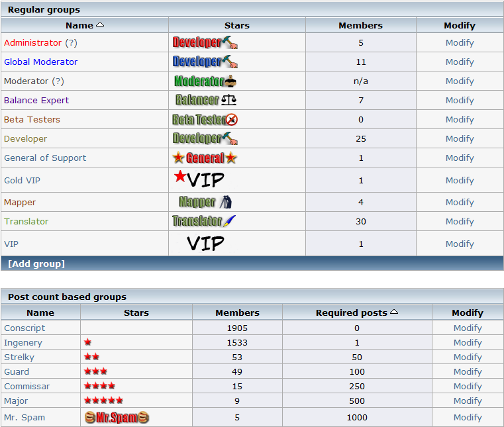Modify the Commissar post group
This screenshot has width=504, height=427.
[468, 386]
